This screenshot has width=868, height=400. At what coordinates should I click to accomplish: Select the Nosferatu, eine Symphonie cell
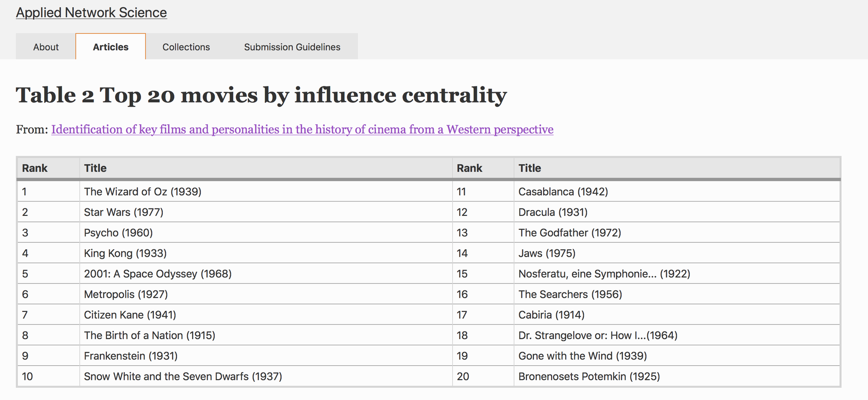677,274
